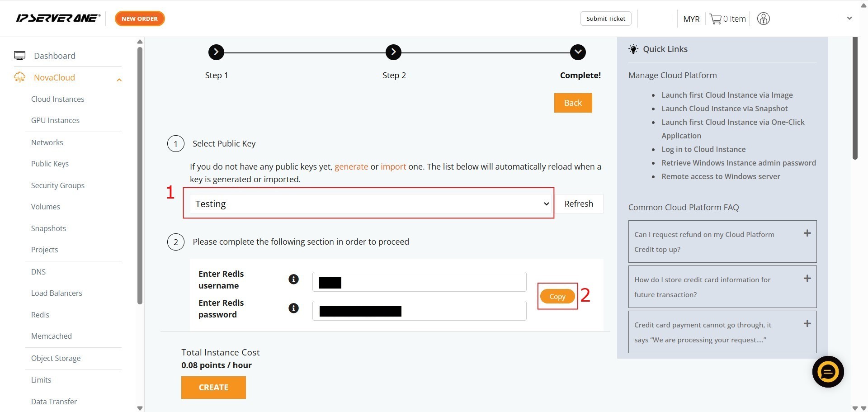Open the shopping cart icon

click(715, 19)
